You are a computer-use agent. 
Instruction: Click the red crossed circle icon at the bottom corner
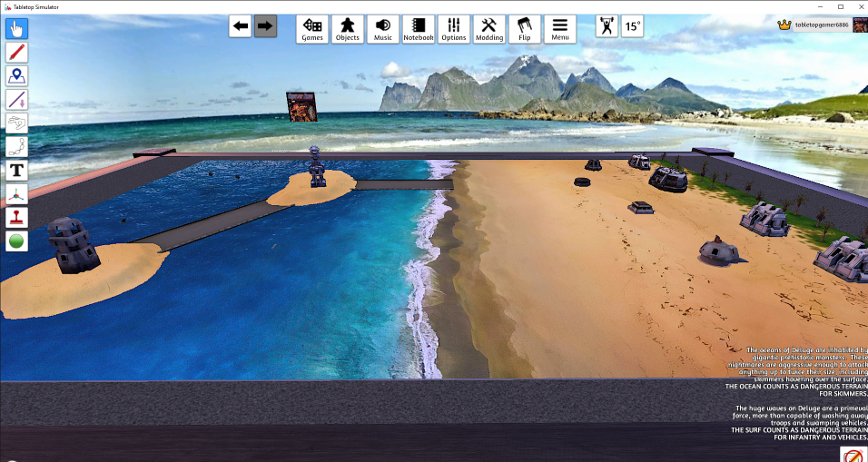(853, 455)
